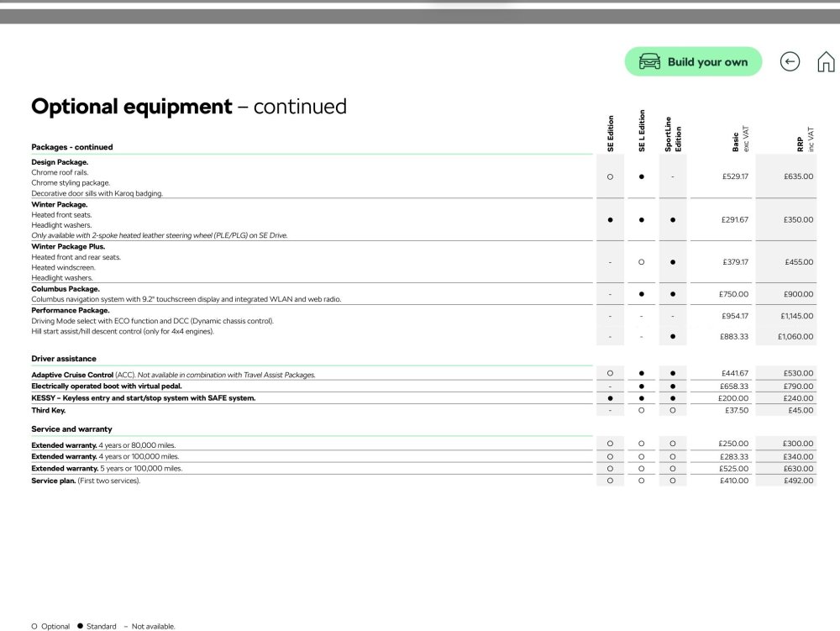840x631 pixels.
Task: Select Adaptive Cruise Control SE Edition optional circle
Action: point(610,373)
